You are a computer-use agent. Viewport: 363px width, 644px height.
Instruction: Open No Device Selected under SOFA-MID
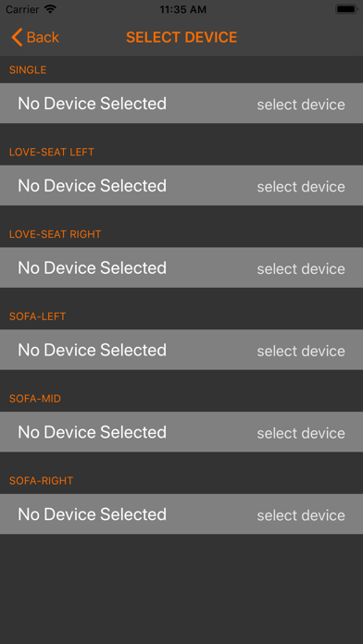tap(181, 432)
